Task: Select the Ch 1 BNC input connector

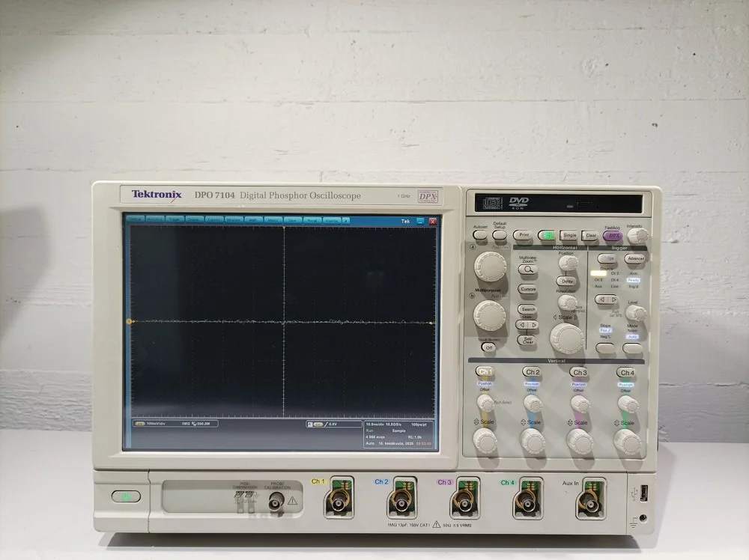Action: [339, 502]
